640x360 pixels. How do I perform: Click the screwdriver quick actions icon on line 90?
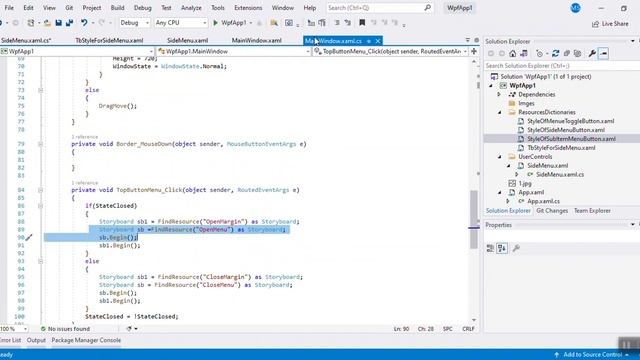pyautogui.click(x=29, y=237)
